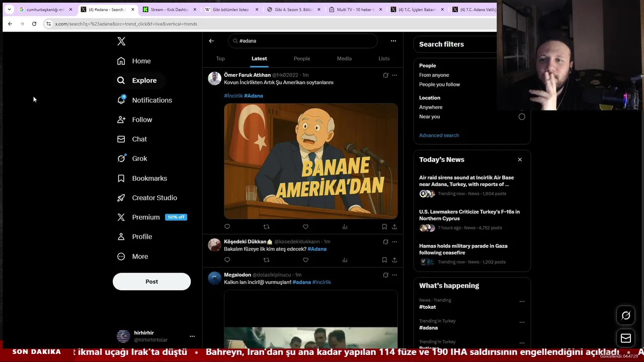Bookmark Ömer Faruk Atlıhan post
This screenshot has width=644, height=362.
(x=384, y=227)
